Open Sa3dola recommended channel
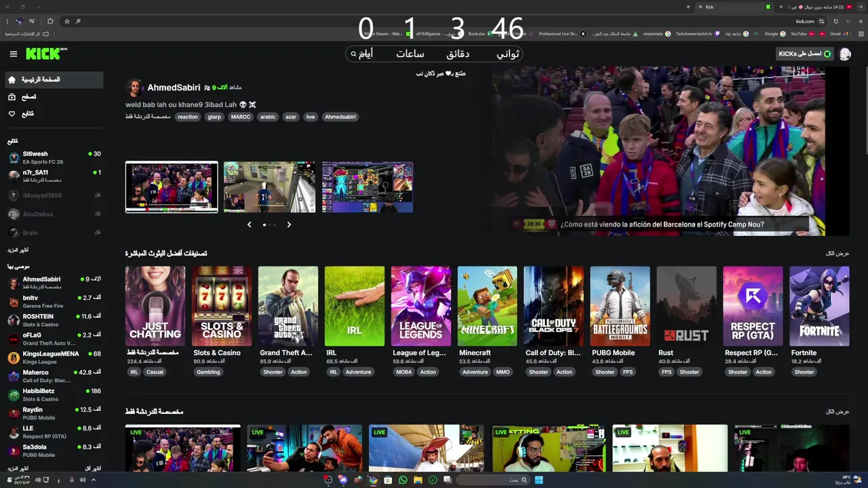 pyautogui.click(x=54, y=451)
